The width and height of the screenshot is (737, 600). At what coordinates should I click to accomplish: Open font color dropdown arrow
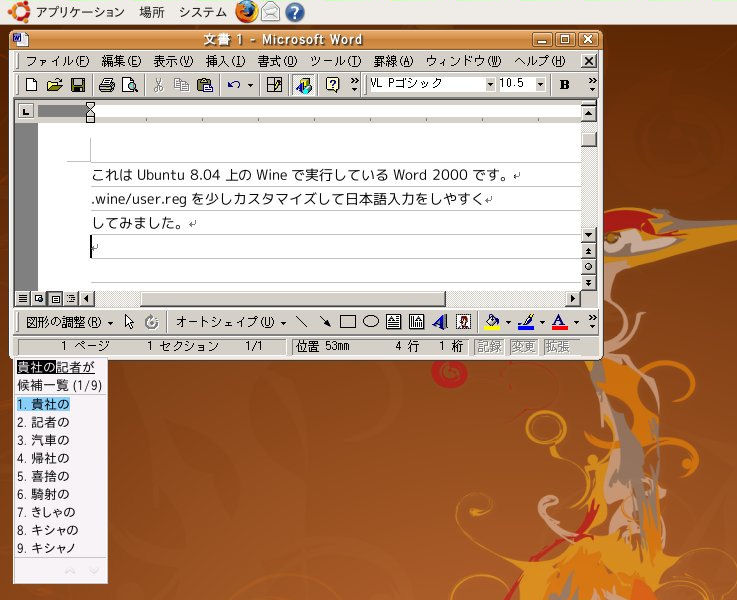coord(576,322)
